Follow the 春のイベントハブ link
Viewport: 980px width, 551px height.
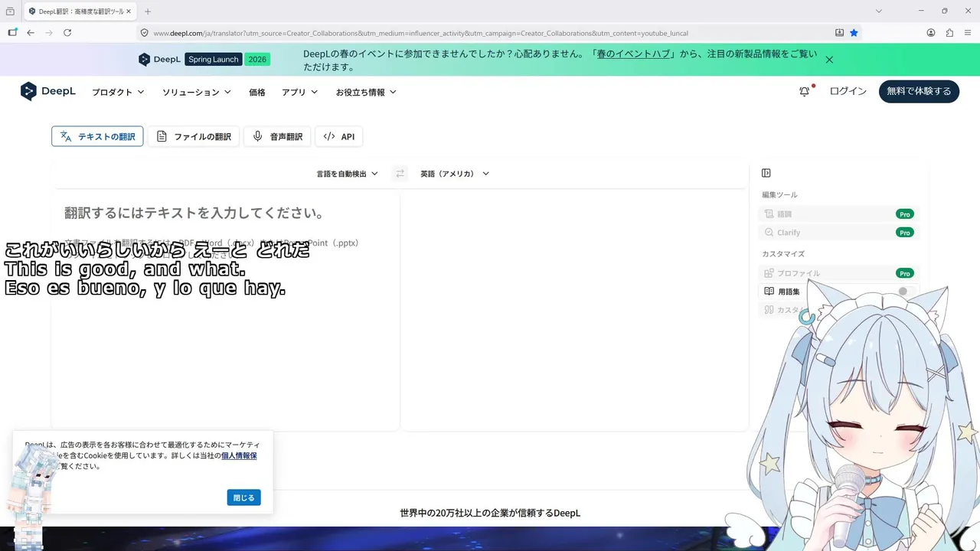point(633,54)
